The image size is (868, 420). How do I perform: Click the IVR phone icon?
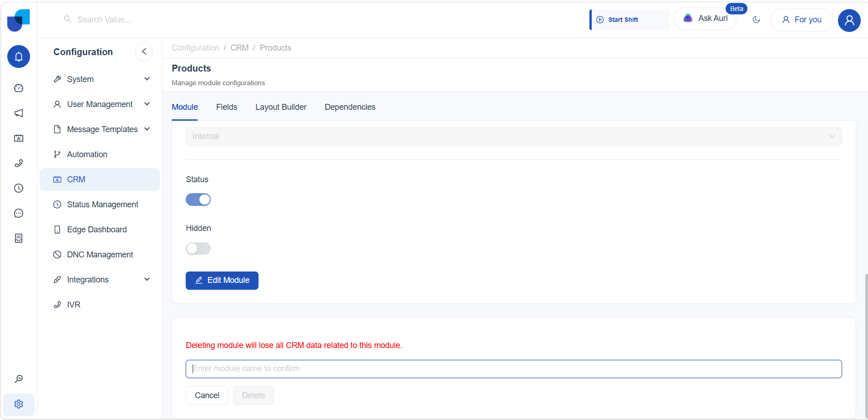tap(57, 305)
